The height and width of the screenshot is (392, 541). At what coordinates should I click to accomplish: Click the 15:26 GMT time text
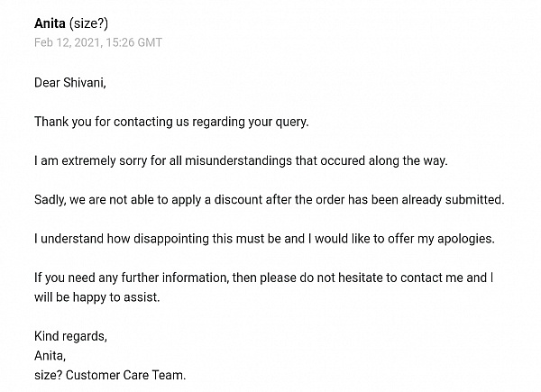tap(133, 42)
